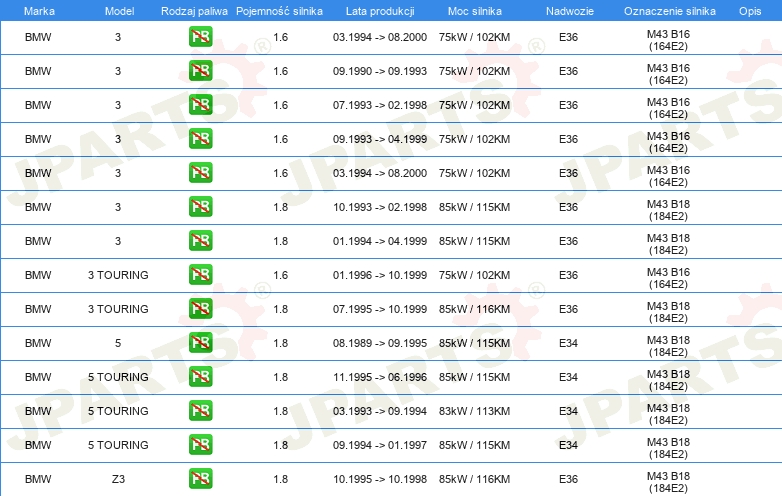Click 1.8 capacity in 11.1995 -> 06.1996 row
This screenshot has height=496, width=782.
point(281,377)
